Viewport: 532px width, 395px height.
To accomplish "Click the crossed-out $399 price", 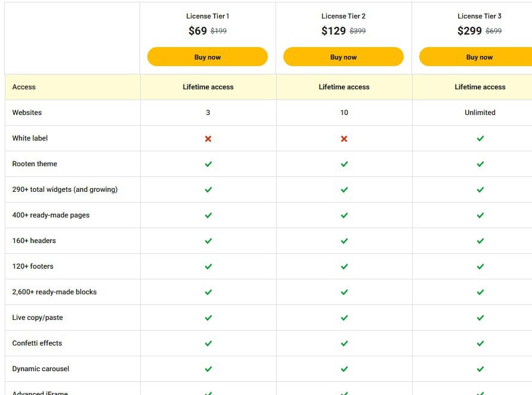I will point(358,31).
